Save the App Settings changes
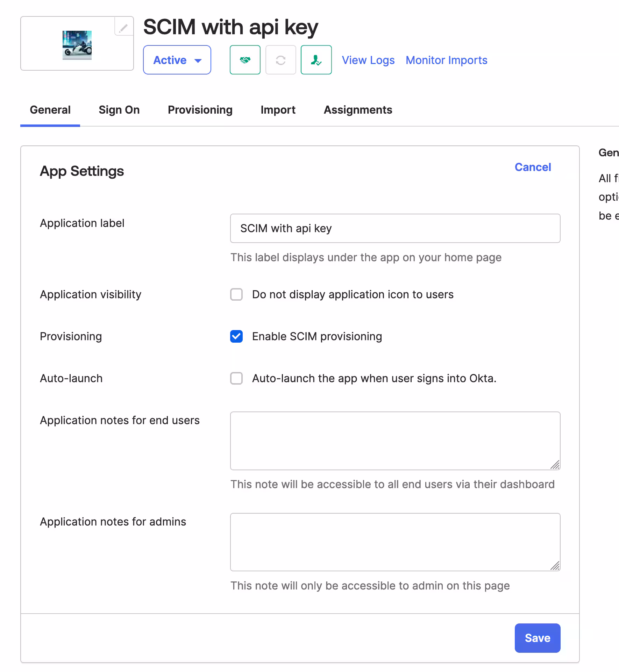 coord(537,638)
